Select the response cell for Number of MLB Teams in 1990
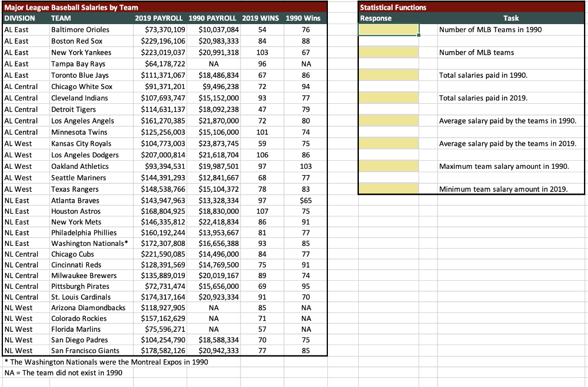Image resolution: width=588 pixels, height=387 pixels. click(388, 29)
